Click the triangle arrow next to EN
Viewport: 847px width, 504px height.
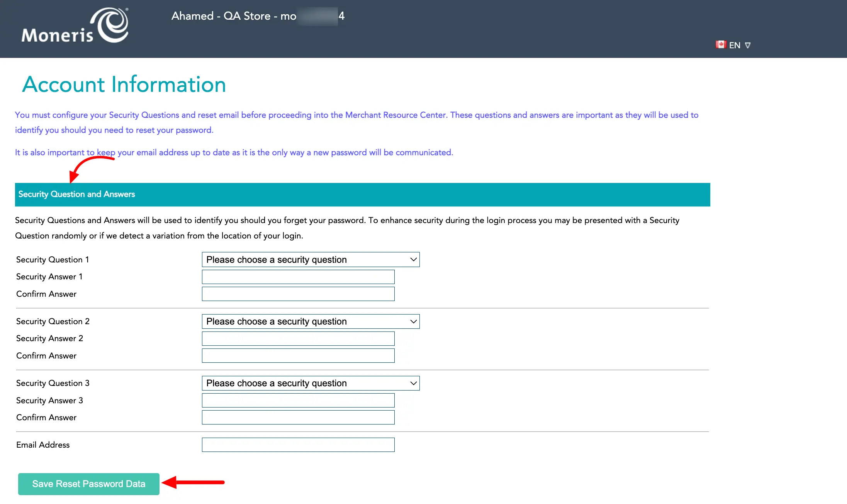pos(749,45)
